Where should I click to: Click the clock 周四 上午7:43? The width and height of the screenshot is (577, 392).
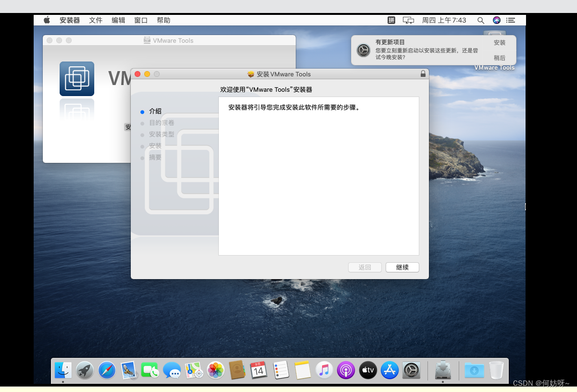[444, 20]
